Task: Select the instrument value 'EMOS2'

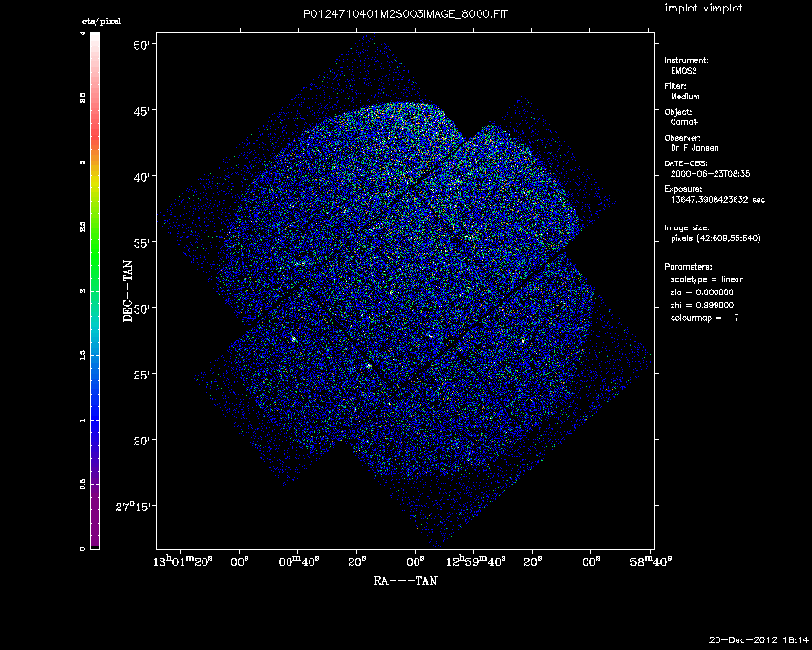Action: click(x=684, y=71)
